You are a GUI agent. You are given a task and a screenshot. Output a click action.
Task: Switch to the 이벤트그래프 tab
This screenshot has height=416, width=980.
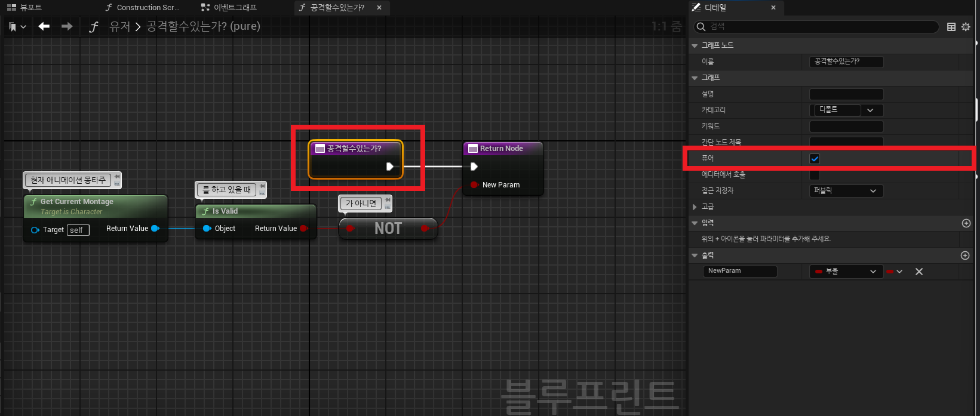click(x=229, y=8)
